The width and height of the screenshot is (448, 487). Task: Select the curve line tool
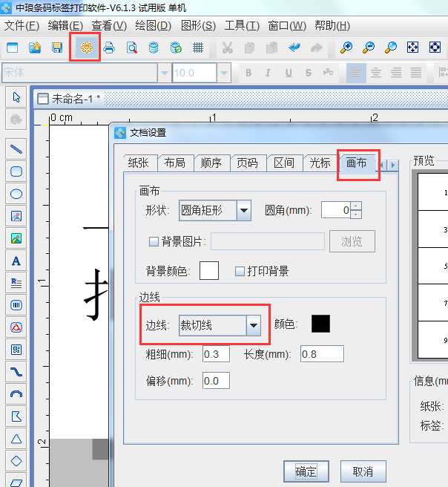pos(16,372)
